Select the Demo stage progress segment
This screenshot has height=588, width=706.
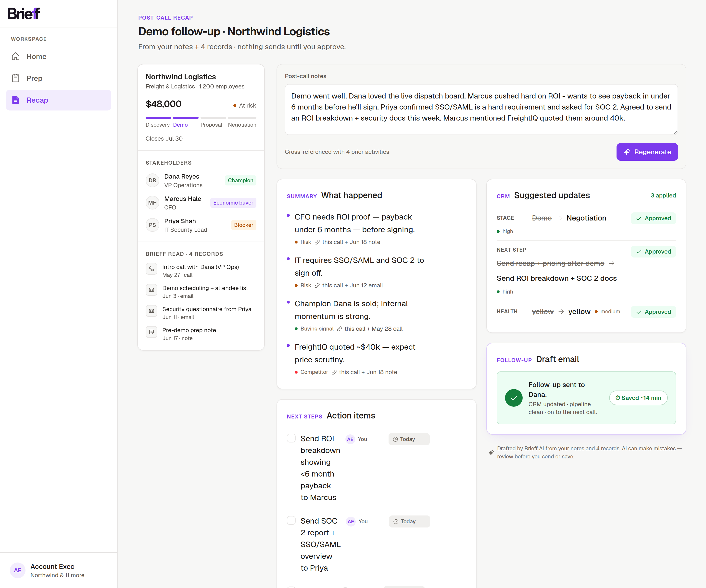pos(186,118)
